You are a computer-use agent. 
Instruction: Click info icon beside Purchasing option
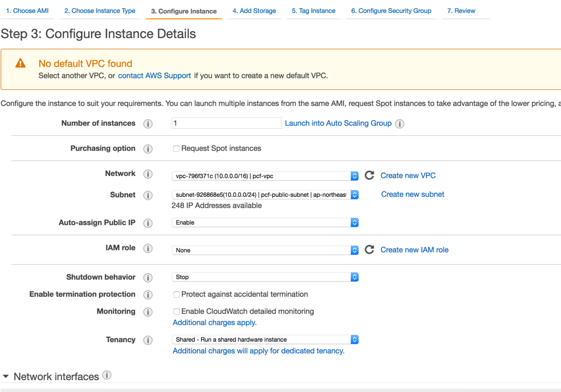(x=148, y=149)
